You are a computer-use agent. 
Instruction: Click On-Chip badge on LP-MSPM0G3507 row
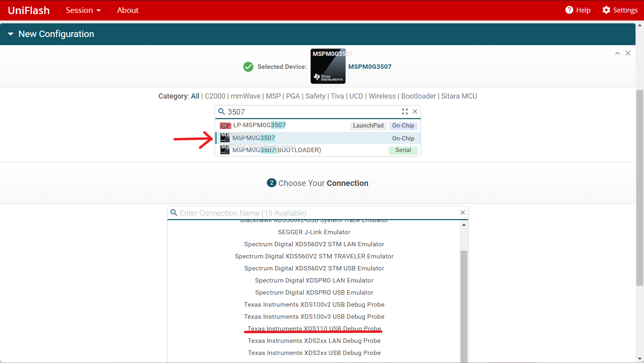[403, 126]
